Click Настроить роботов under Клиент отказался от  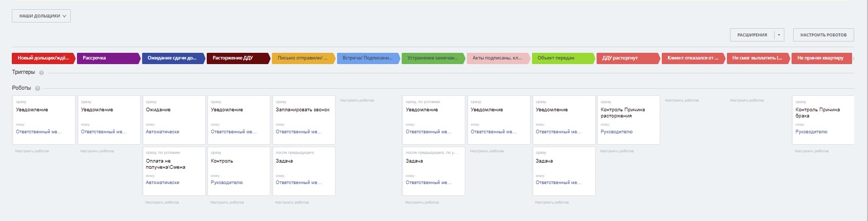coord(682,101)
